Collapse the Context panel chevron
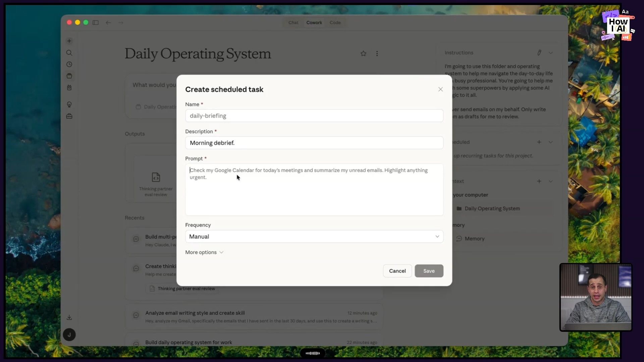Viewport: 644px width, 362px height. (x=551, y=181)
